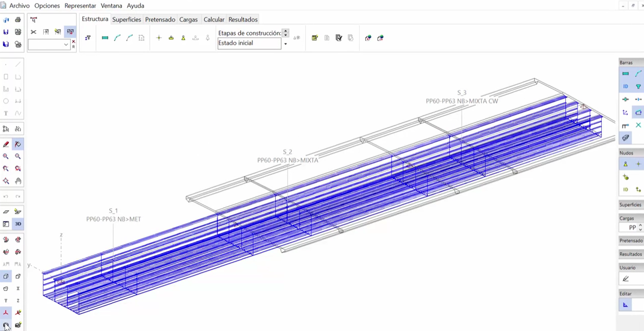
Task: Select the green bar element tool
Action: [105, 38]
